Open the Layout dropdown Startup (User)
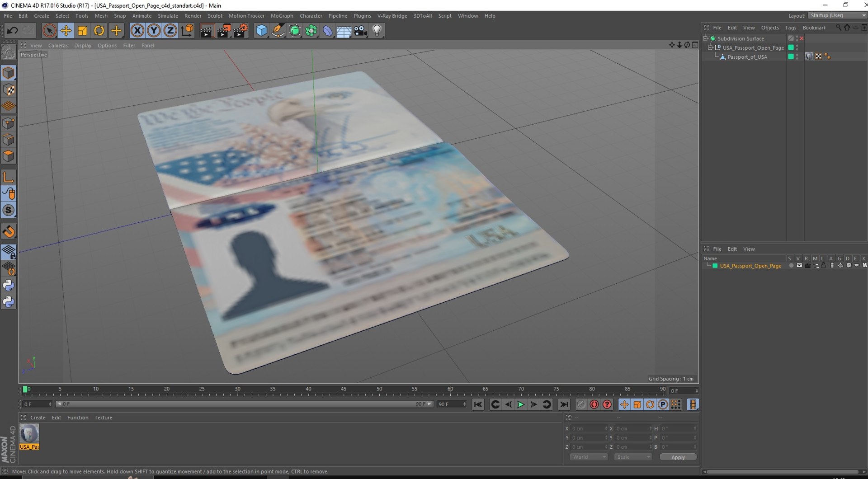The image size is (868, 479). pos(837,15)
